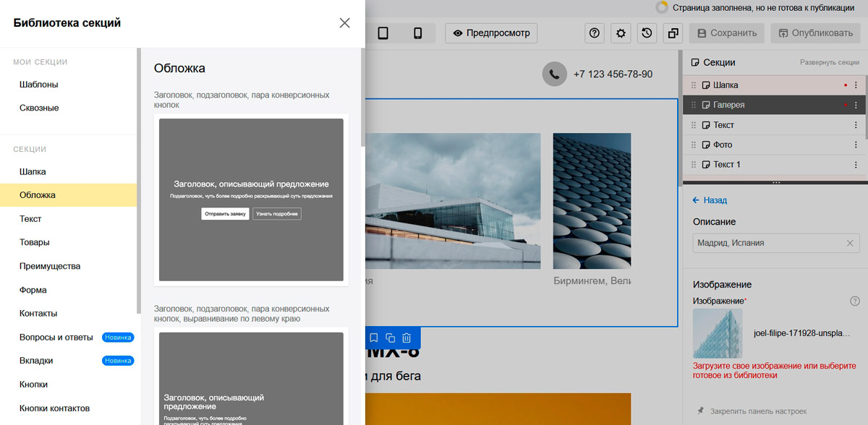This screenshot has height=425, width=868.
Task: Click the Предпросмотр button
Action: click(491, 33)
